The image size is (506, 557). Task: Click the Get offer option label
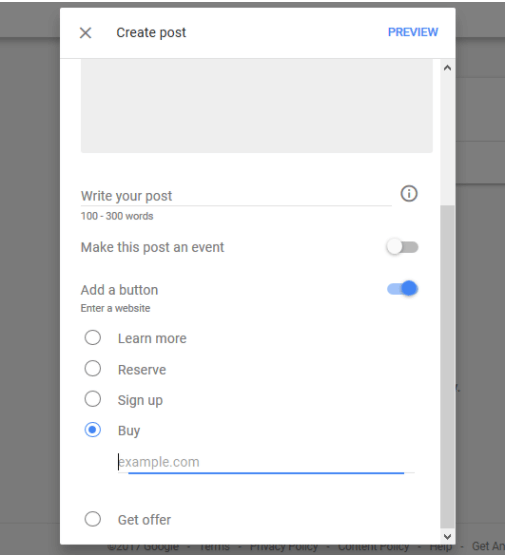144,520
